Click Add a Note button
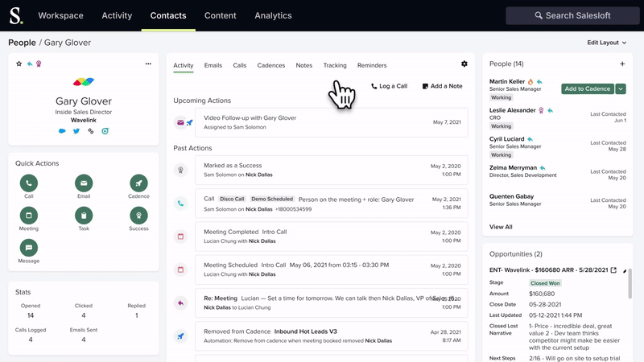Image resolution: width=644 pixels, height=362 pixels. 442,86
